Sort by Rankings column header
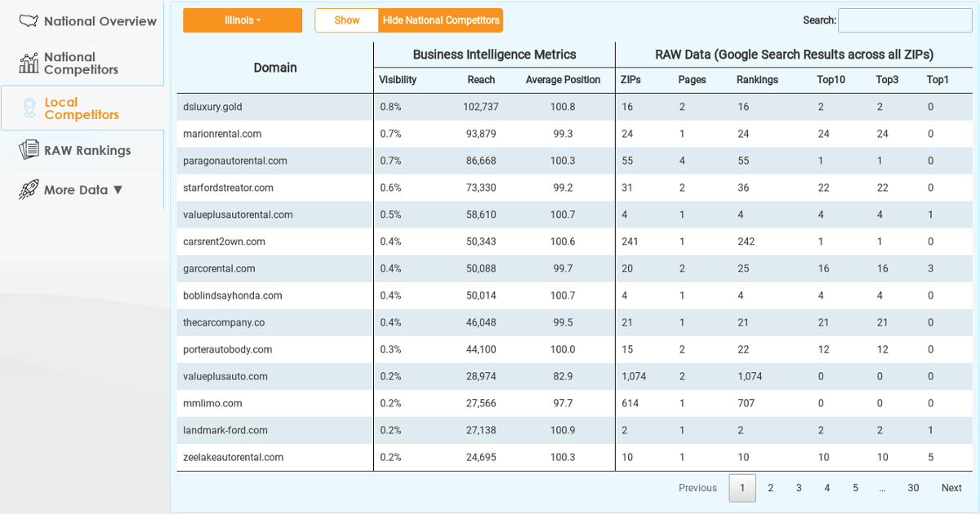The width and height of the screenshot is (980, 514). coord(757,80)
